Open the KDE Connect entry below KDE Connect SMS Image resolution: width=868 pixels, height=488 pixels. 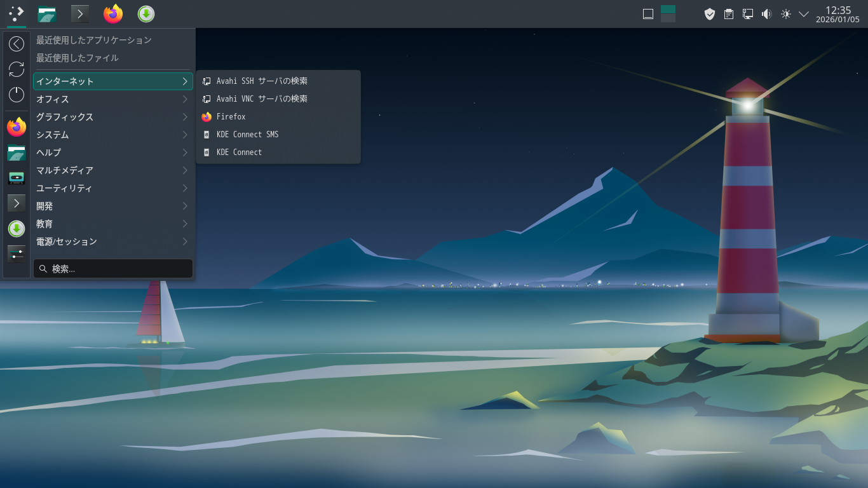278,152
